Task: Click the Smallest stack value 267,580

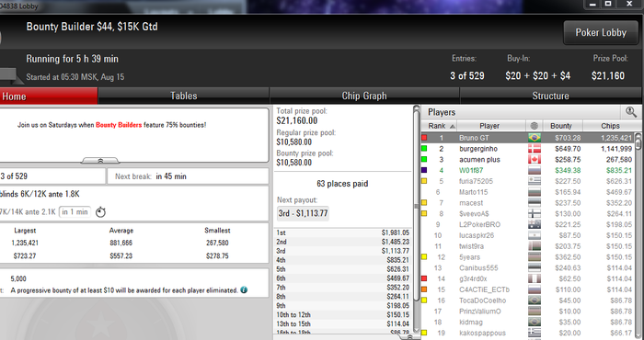Action: pos(217,243)
